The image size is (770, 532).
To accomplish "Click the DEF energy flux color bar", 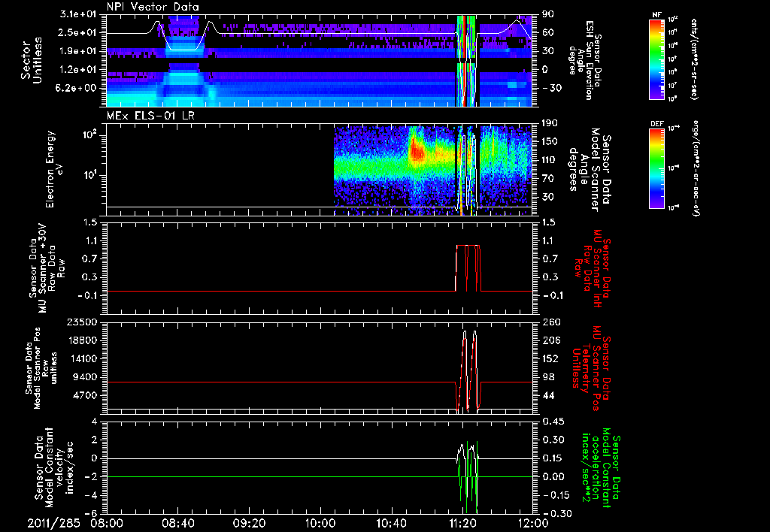I will click(657, 168).
